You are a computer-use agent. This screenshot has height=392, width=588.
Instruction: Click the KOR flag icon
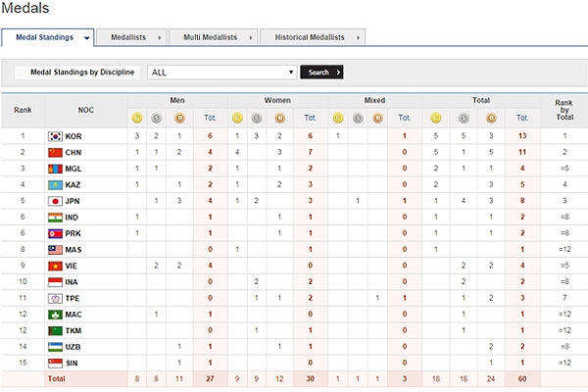click(55, 136)
